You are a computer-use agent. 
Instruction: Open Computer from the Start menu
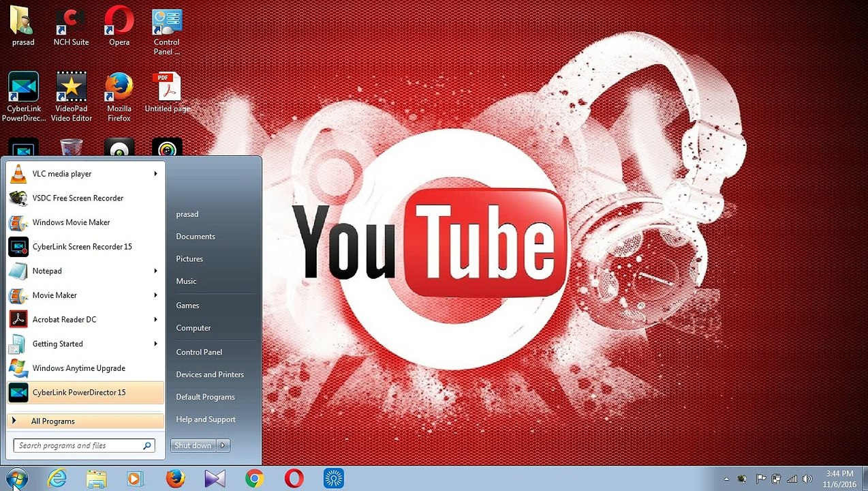(193, 328)
